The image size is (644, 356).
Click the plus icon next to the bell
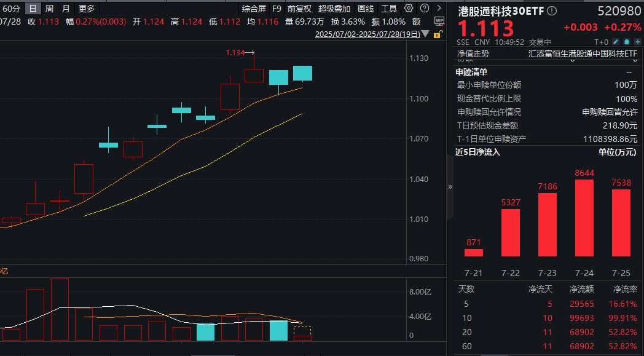637,42
